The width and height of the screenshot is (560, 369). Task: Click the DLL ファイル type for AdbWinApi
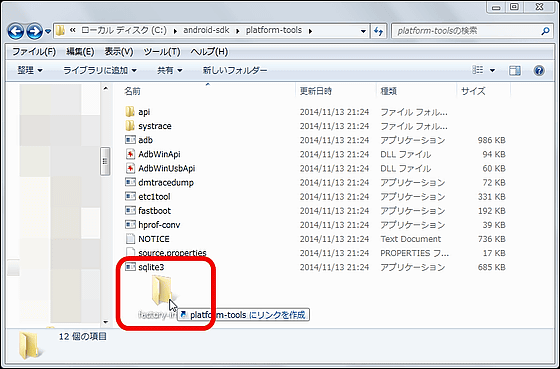pos(405,154)
